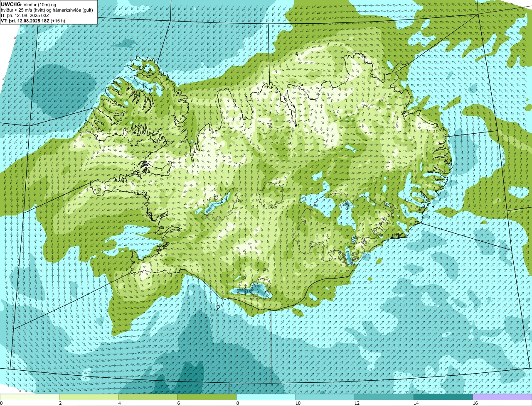This screenshot has width=532, height=406.
Task: Click the dark teal 14–16 legend swatch
Action: pos(443,397)
